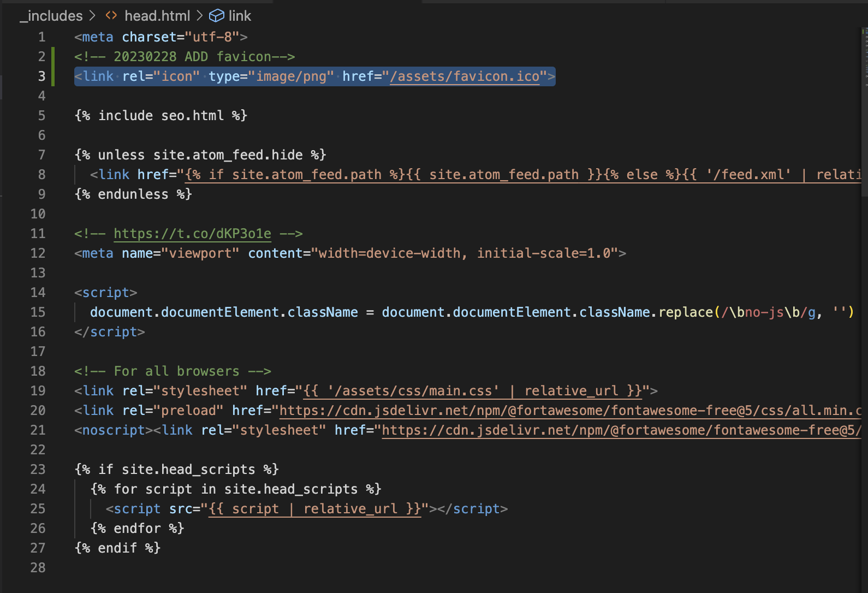Screen dimensions: 868x593
Task: Place cursor on the 'include seo.html' statement
Action: pos(160,116)
